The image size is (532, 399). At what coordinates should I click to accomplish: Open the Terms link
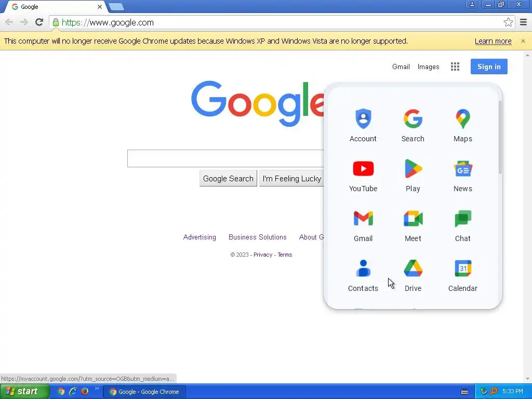point(285,255)
